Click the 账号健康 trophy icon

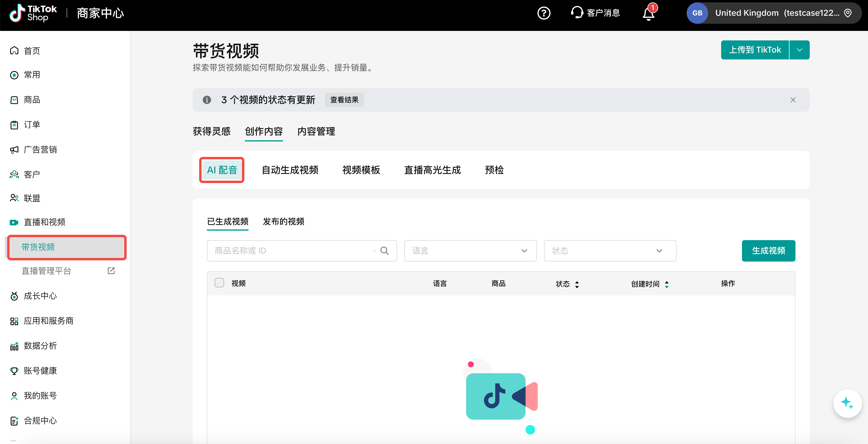(x=14, y=371)
